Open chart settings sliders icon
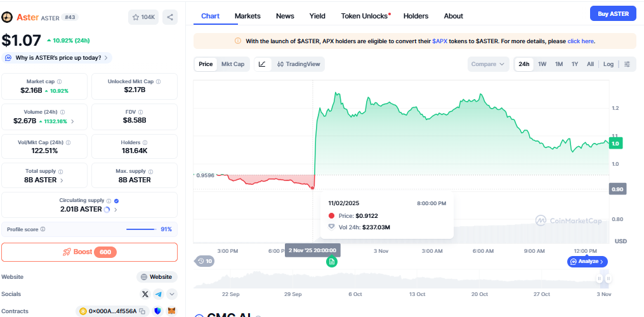Viewport: 644px width, 317px height. pyautogui.click(x=627, y=64)
